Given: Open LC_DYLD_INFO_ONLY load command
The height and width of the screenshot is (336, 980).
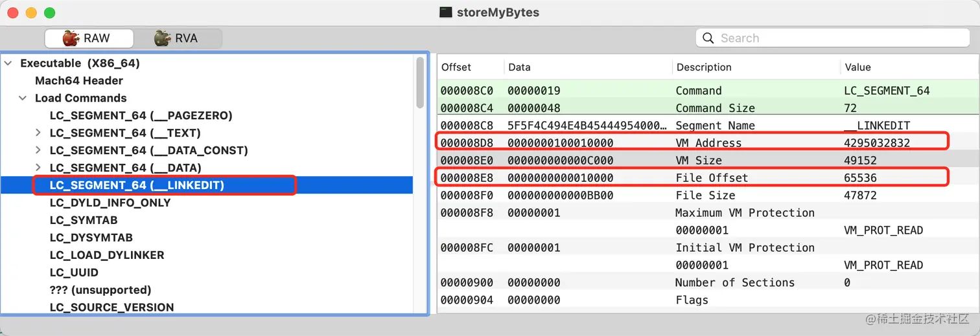Looking at the screenshot, I should coord(110,203).
